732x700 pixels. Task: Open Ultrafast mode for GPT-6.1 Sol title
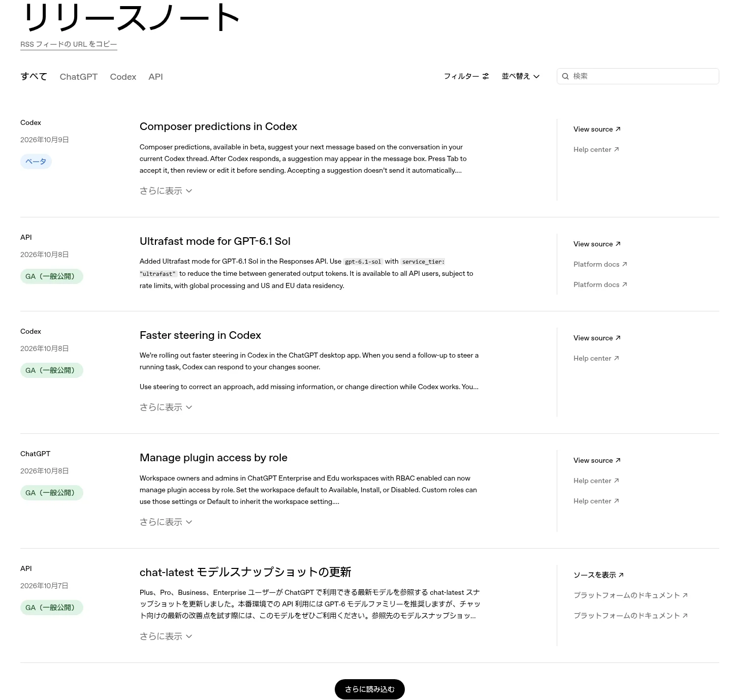coord(215,241)
